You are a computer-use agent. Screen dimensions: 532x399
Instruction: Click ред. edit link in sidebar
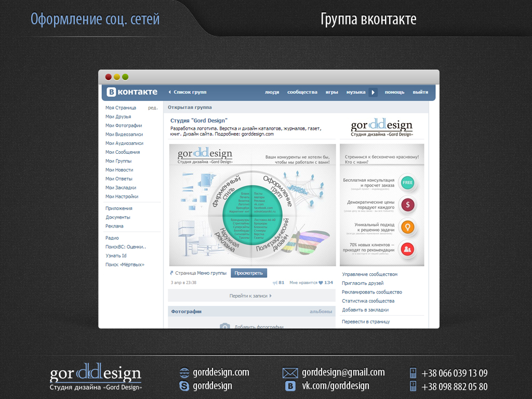pyautogui.click(x=153, y=108)
